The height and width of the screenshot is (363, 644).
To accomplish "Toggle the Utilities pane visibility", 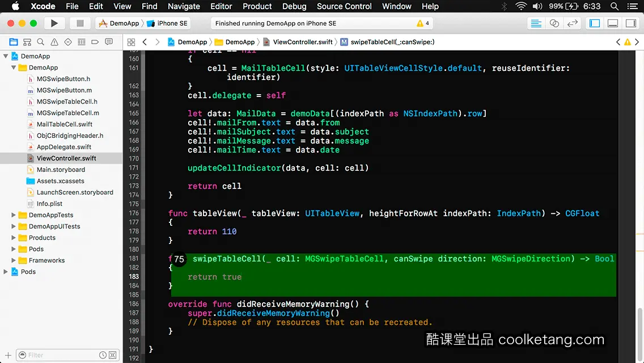I will click(x=631, y=23).
